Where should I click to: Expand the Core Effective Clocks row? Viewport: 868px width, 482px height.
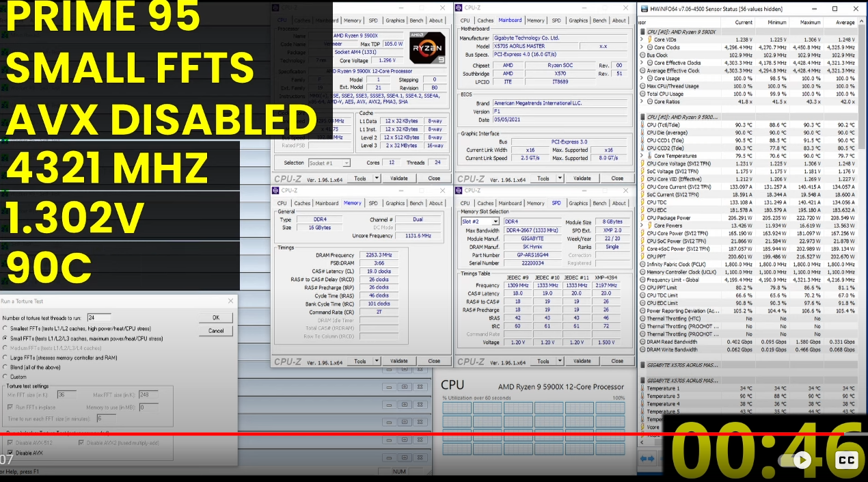tap(642, 63)
